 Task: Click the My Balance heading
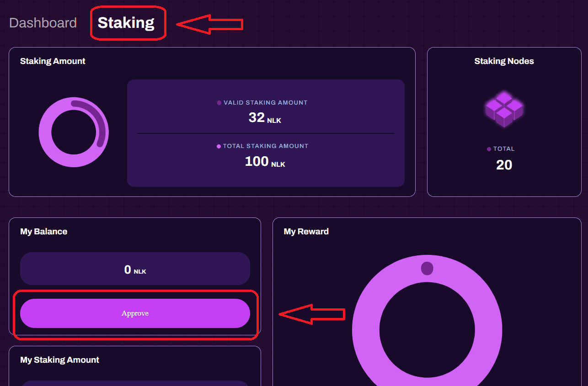[x=44, y=232]
